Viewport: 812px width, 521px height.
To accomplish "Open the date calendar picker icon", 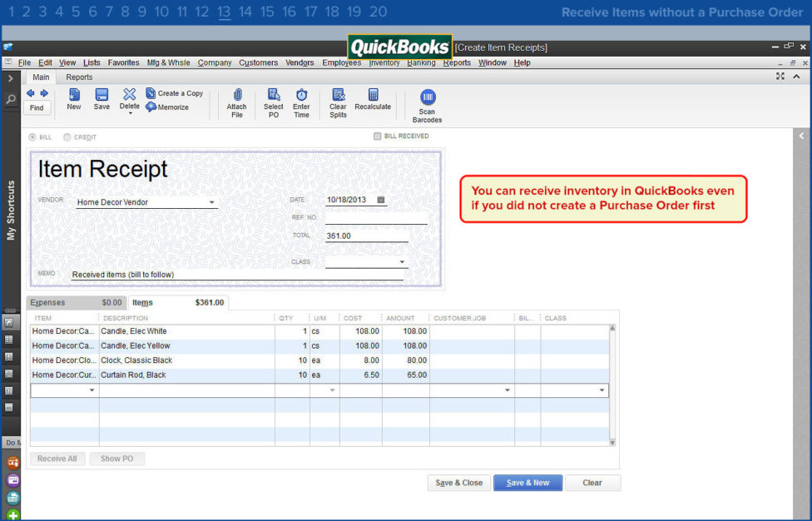I will [381, 200].
